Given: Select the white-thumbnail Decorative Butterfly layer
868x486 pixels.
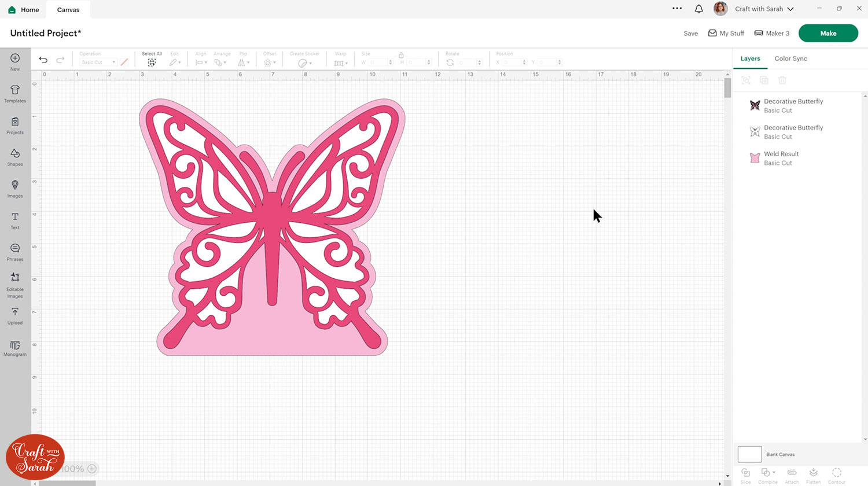Looking at the screenshot, I should pos(799,132).
